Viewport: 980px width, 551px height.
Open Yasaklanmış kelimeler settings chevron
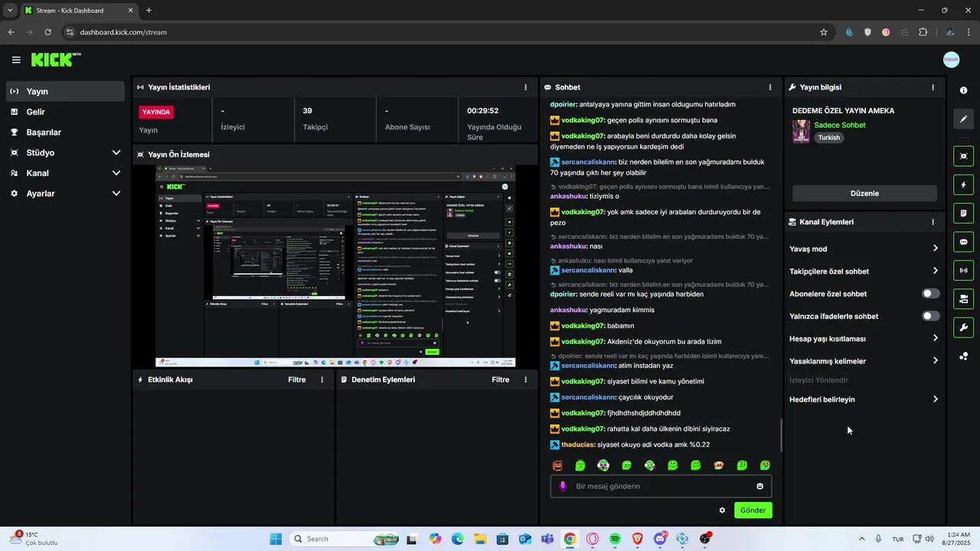(x=935, y=360)
